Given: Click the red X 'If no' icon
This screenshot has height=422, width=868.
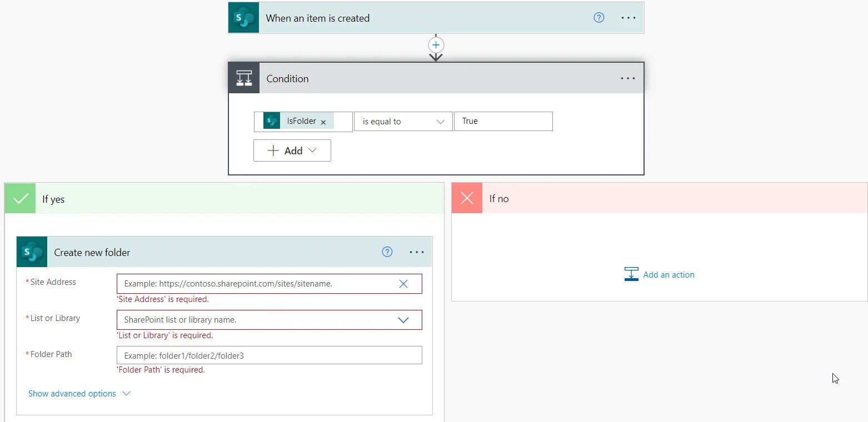Looking at the screenshot, I should coord(467,198).
